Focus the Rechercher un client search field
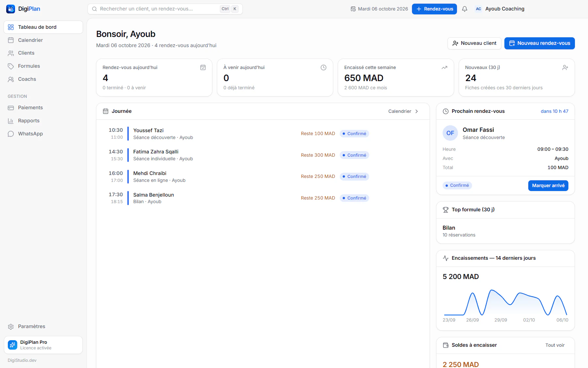This screenshot has width=588, height=368. (165, 9)
